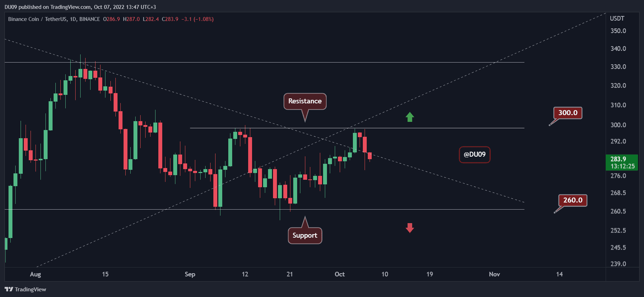Viewport: 644px width, 297px height.
Task: Click the green up arrow
Action: [410, 117]
